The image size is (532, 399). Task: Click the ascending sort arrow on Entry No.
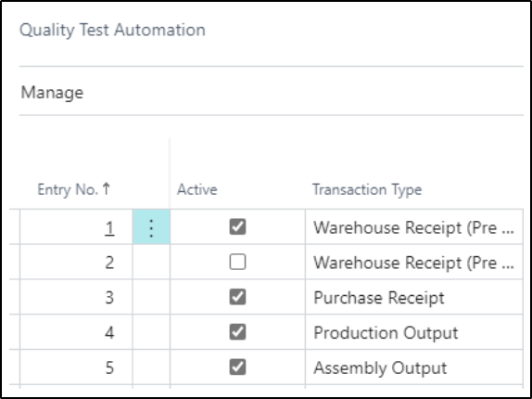pyautogui.click(x=107, y=188)
